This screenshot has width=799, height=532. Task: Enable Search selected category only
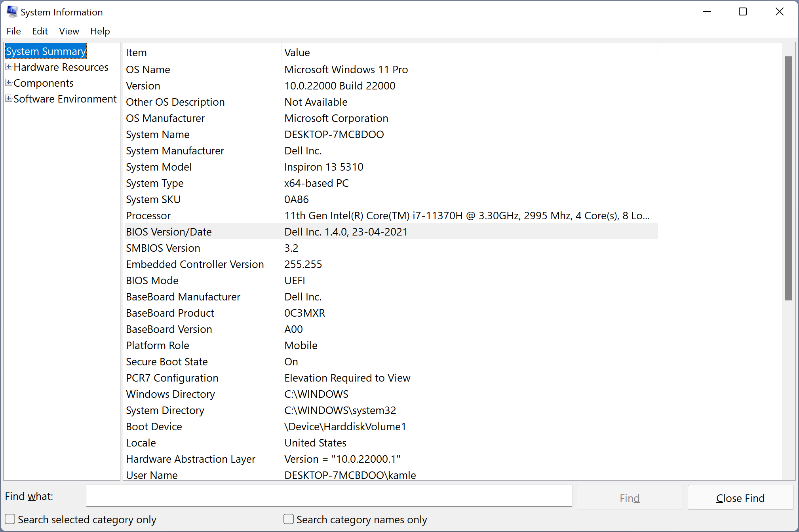10,519
